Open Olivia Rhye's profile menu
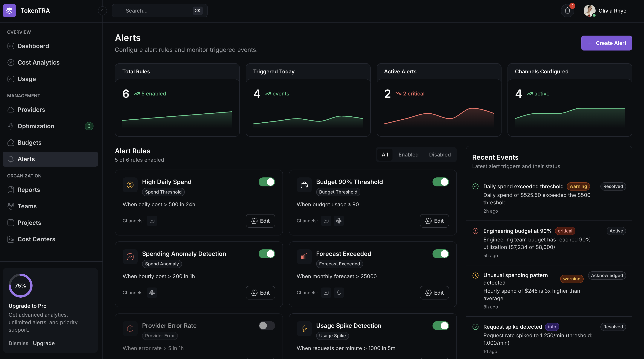Screen dimensions: 644x359 click(605, 11)
